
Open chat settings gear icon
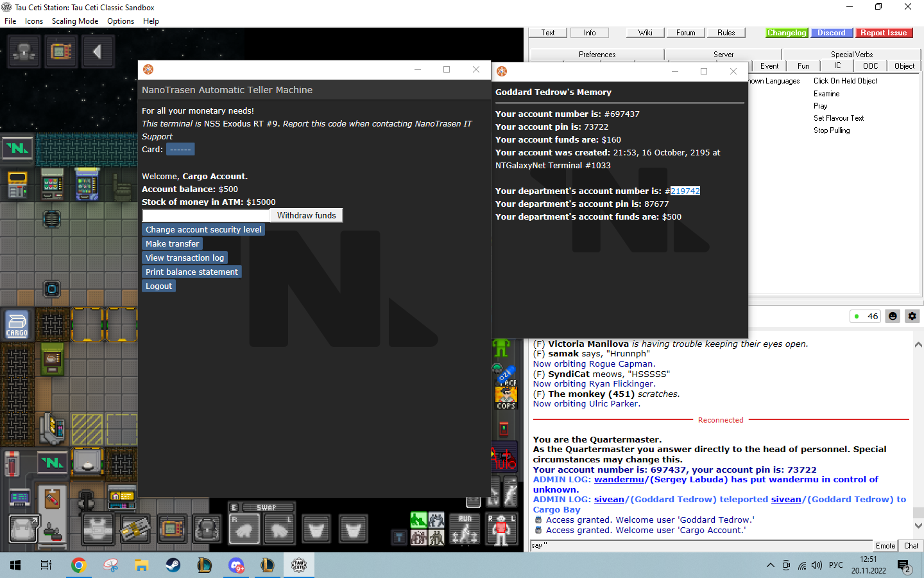point(912,316)
